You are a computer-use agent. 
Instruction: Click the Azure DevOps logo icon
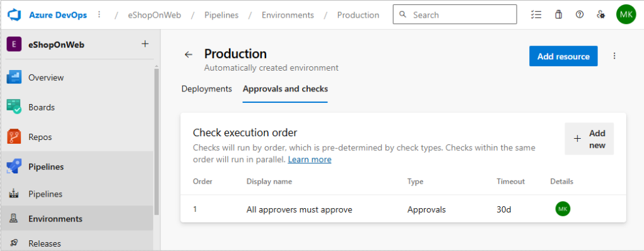[15, 15]
